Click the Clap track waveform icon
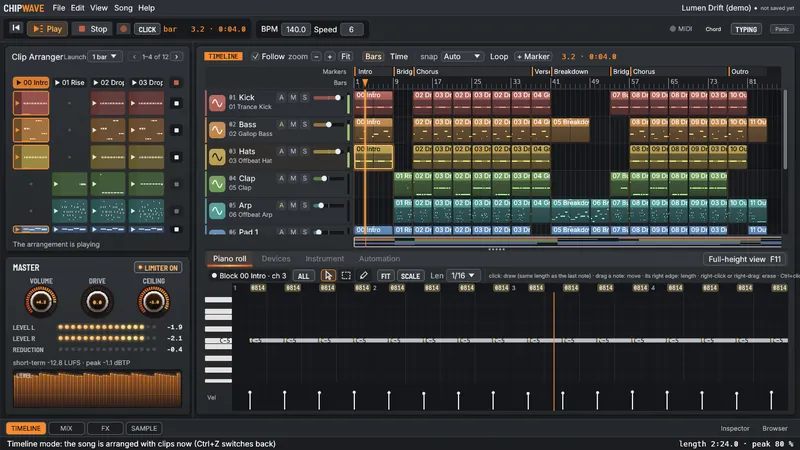The width and height of the screenshot is (800, 450). coord(217,184)
